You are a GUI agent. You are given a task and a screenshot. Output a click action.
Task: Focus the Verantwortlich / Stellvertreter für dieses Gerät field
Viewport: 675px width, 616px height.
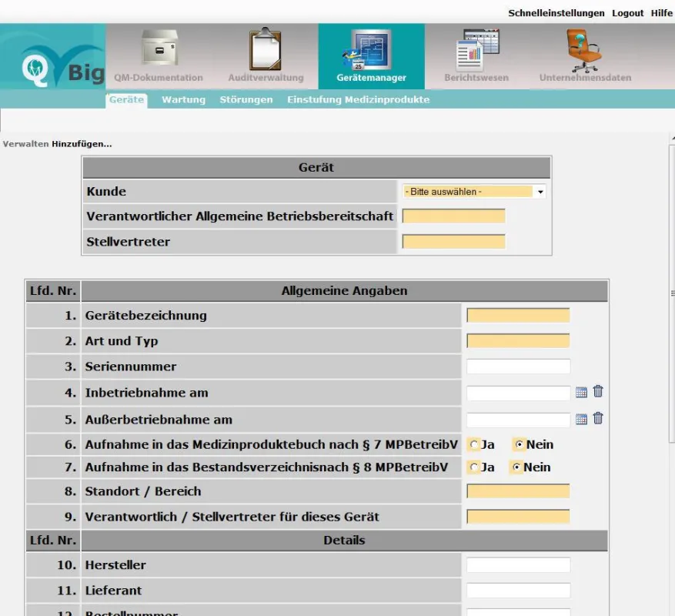coord(518,517)
